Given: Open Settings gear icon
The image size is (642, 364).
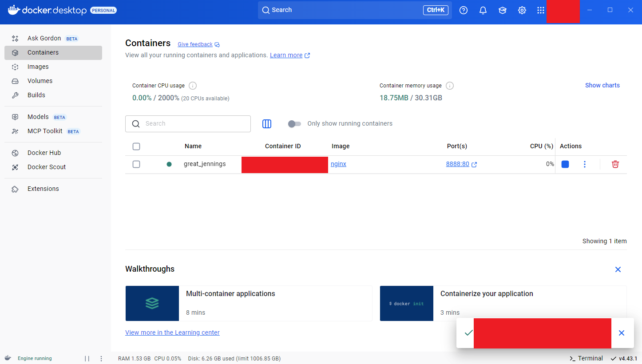Looking at the screenshot, I should click(x=522, y=10).
